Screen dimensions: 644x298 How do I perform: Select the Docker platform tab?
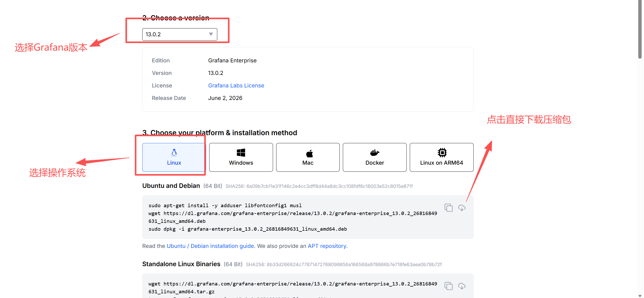[x=375, y=157]
